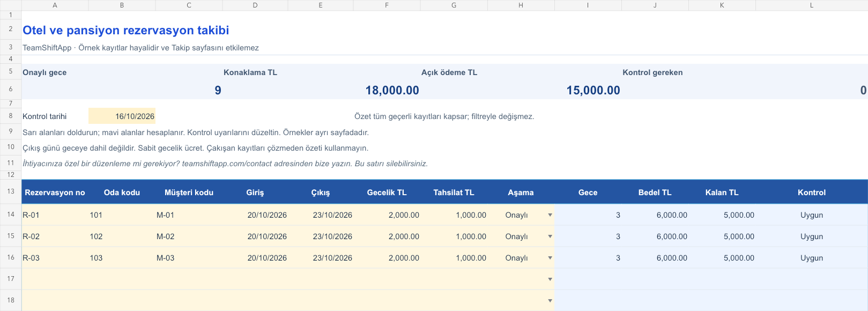Select room code cell "103"
This screenshot has height=311, width=868.
click(122, 258)
